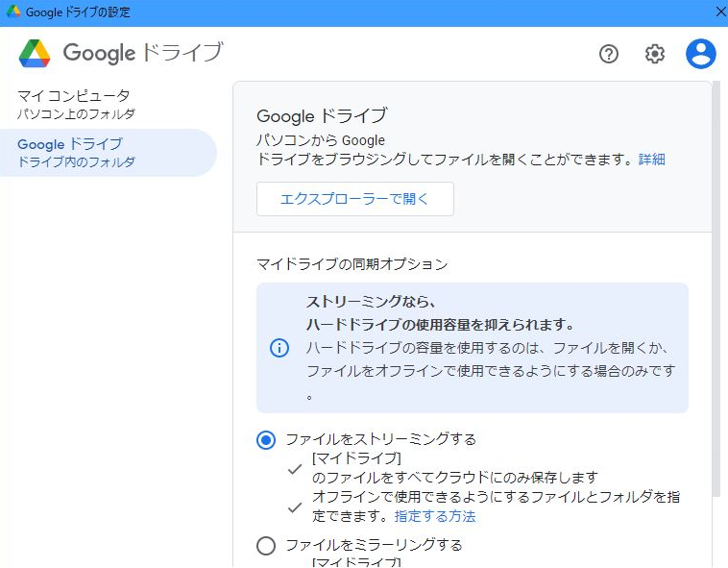Click the small Drive icon in title bar
Viewport: 728px width, 568px height.
coord(13,12)
